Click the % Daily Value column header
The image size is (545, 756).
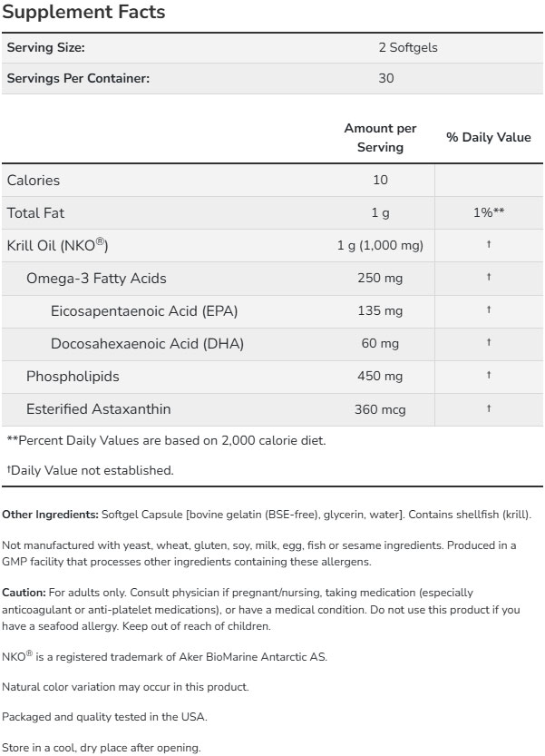point(488,138)
